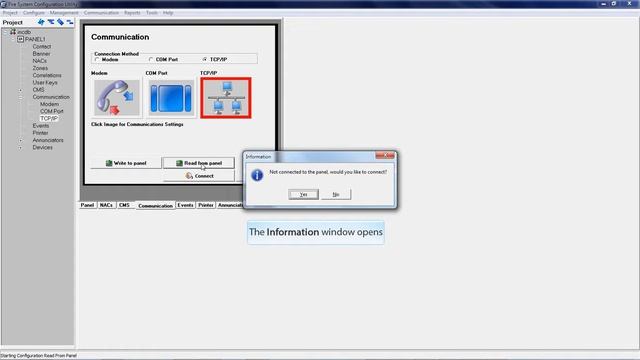Open the Reports menu
Screen dimensions: 640x360
(x=132, y=13)
